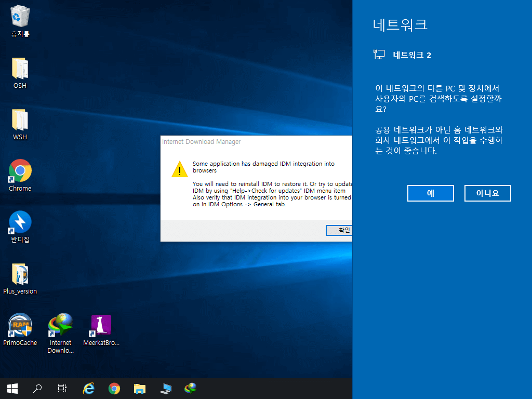532x399 pixels.
Task: Select the WSH folder icon
Action: [x=20, y=124]
